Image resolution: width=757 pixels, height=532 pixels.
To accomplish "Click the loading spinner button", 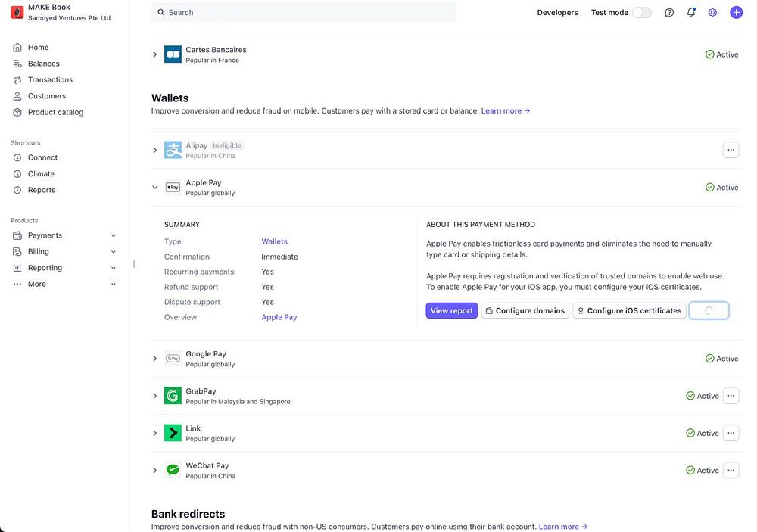I will 709,310.
